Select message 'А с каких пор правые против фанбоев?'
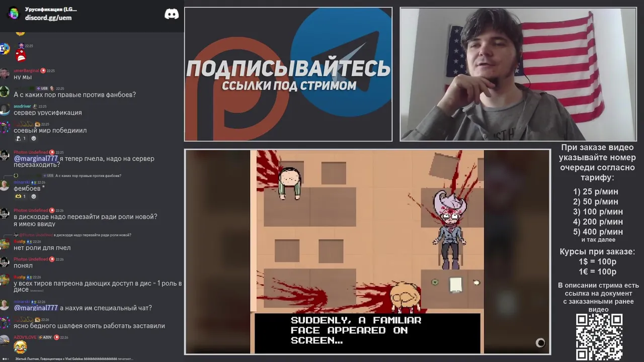The width and height of the screenshot is (644, 362). coord(74,95)
